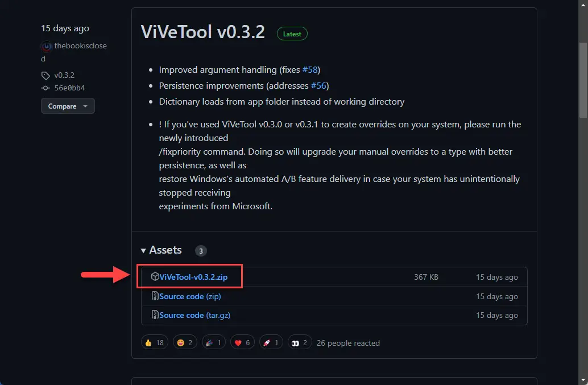Image resolution: width=588 pixels, height=385 pixels.
Task: Collapse the Assets section
Action: 144,250
